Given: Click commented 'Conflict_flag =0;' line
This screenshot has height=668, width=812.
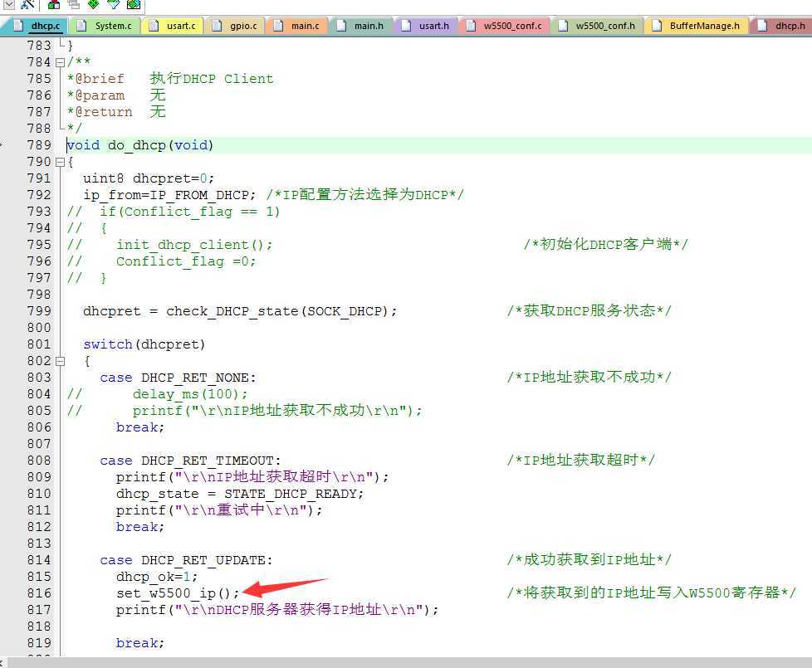Looking at the screenshot, I should 186,261.
